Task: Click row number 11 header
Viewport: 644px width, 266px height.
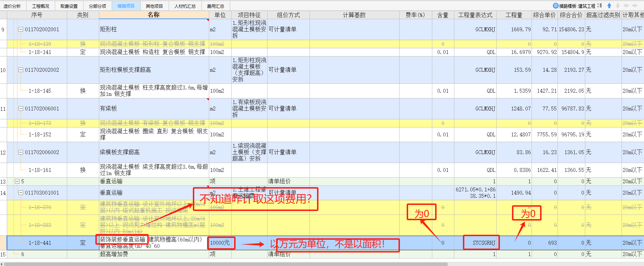Action: coord(3,109)
